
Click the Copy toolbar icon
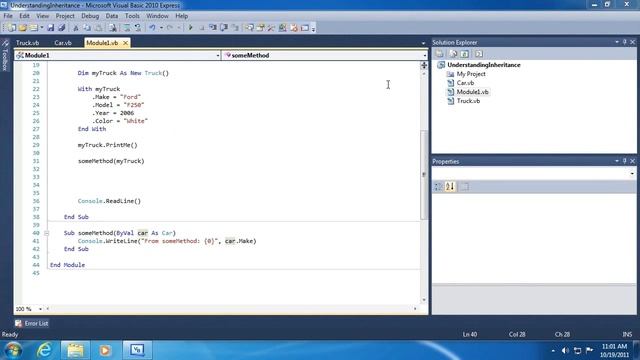pos(87,28)
